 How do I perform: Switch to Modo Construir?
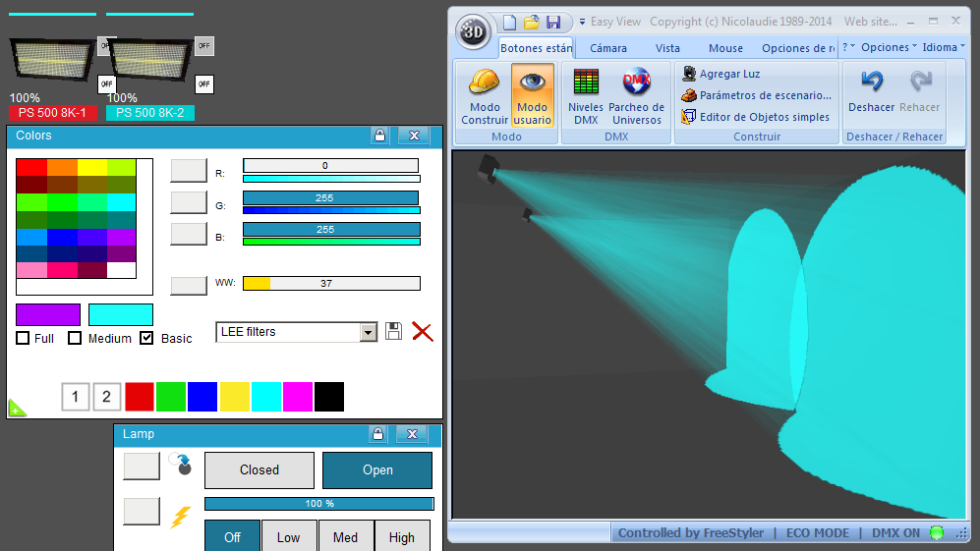485,95
